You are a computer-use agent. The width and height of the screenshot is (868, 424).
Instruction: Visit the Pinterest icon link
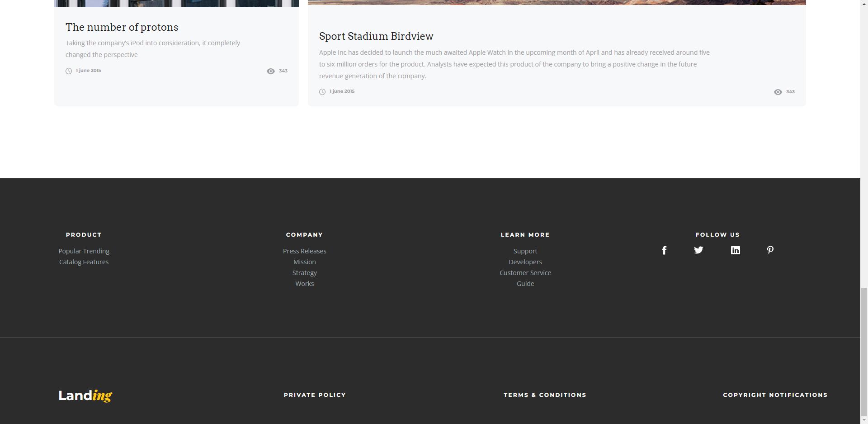770,250
